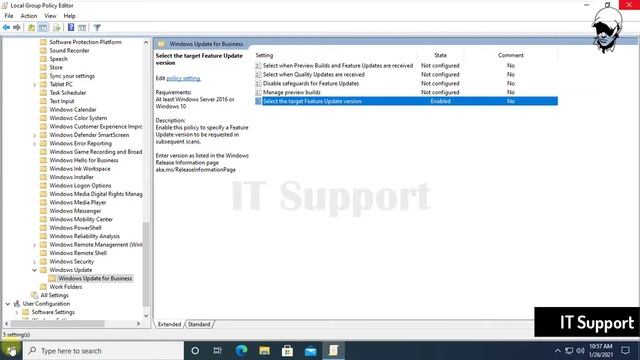Toggle the Show/Hide Action Pane icon
The width and height of the screenshot is (640, 360).
click(82, 27)
